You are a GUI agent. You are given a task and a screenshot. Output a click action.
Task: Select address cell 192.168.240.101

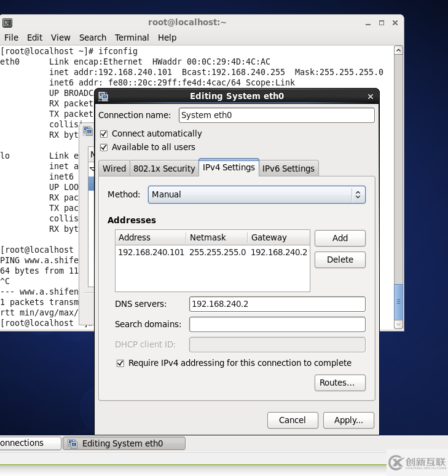[151, 253]
